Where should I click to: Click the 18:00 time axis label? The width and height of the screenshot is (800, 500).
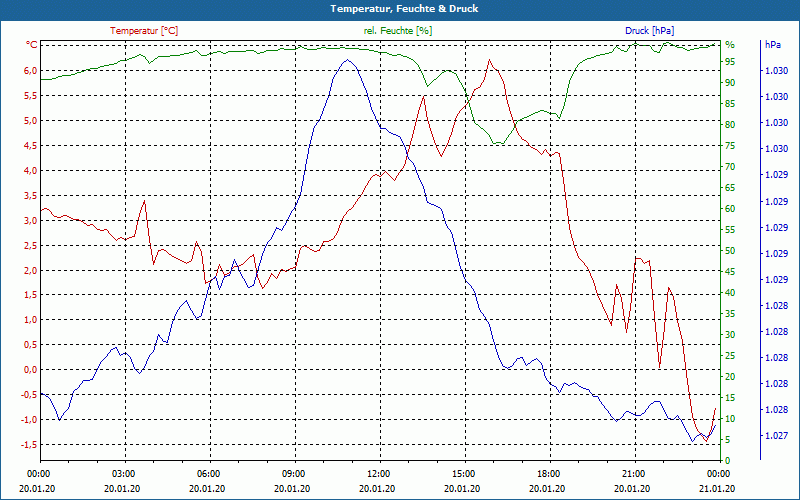[x=548, y=473]
